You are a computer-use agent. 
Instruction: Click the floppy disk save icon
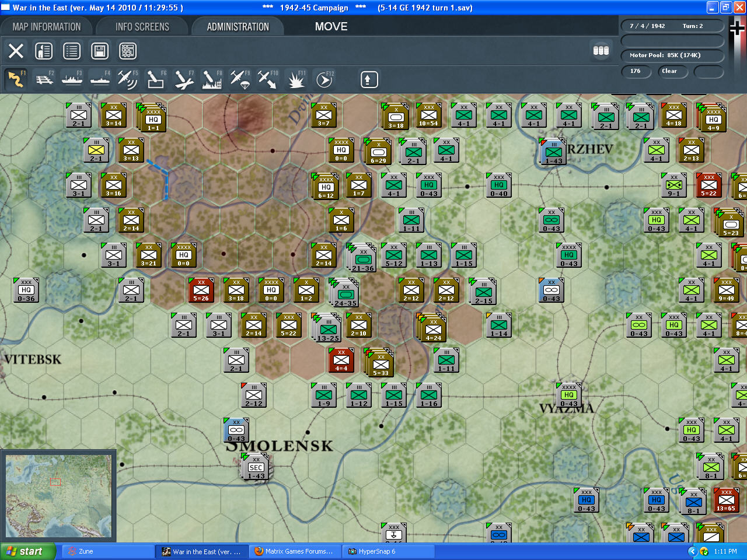[x=100, y=51]
